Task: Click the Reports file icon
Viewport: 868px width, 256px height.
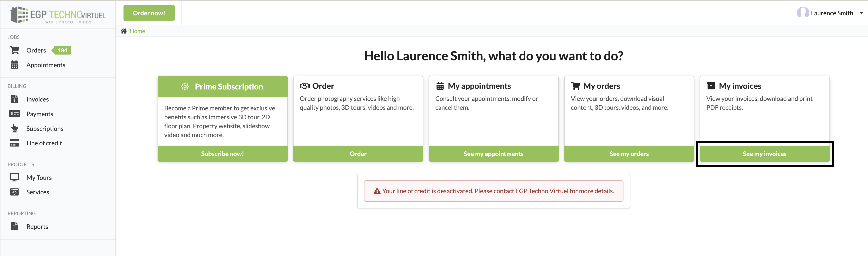Action: (x=14, y=226)
